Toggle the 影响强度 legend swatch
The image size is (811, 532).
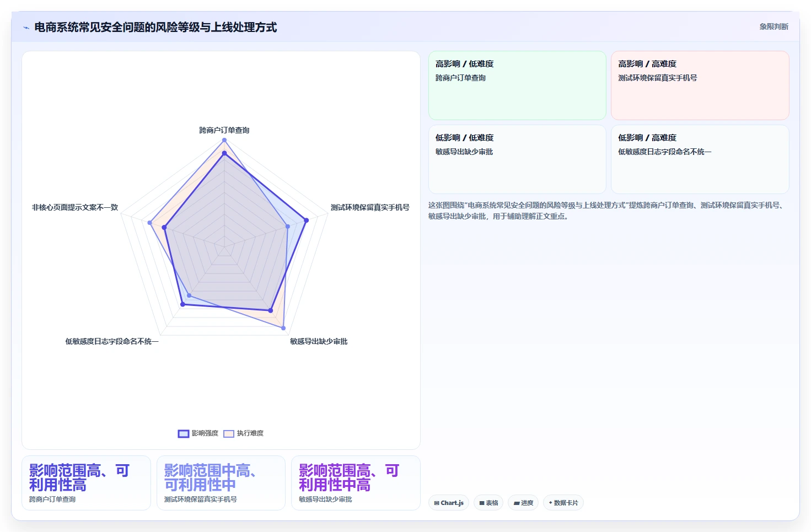pyautogui.click(x=184, y=433)
